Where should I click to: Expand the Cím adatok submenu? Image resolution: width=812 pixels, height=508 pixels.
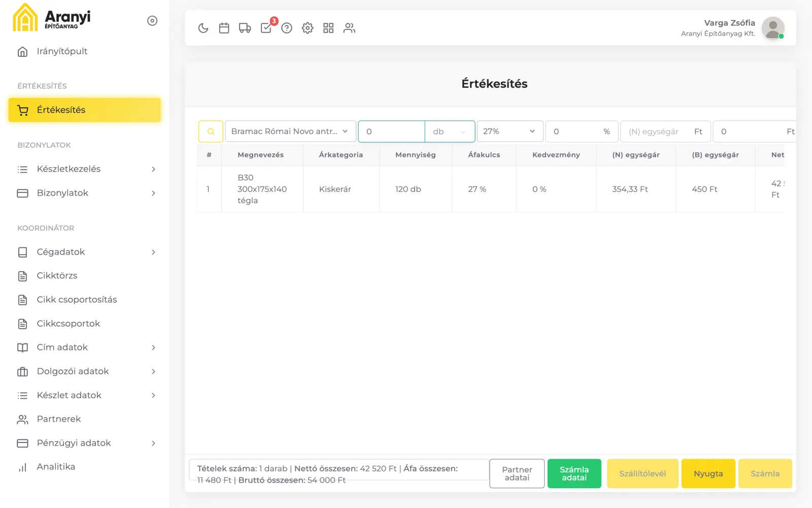tap(84, 347)
